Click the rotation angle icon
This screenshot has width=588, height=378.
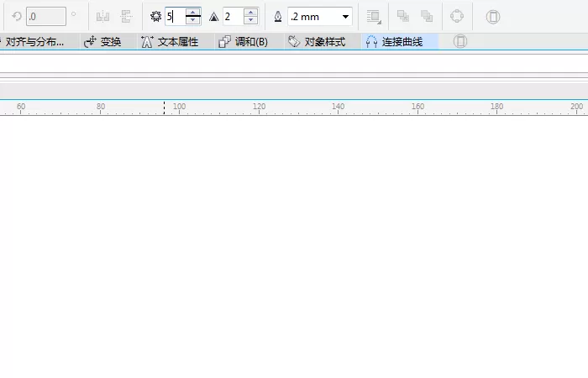(17, 17)
